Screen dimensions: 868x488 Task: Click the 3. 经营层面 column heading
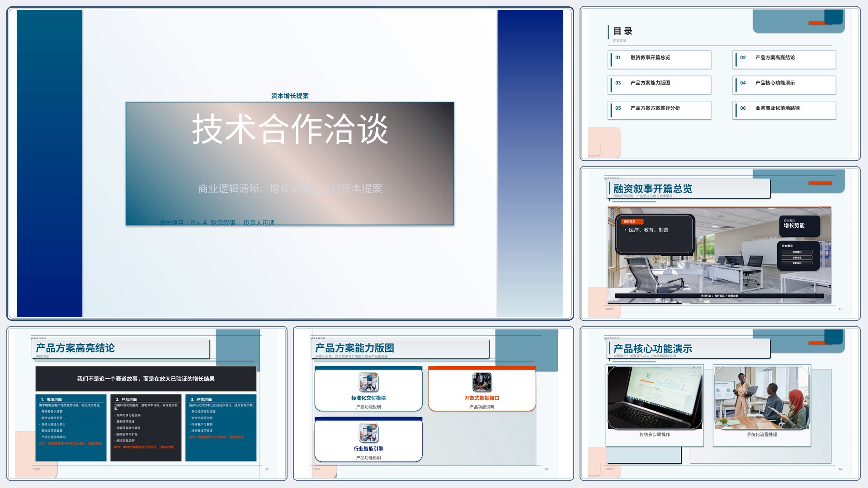click(201, 399)
